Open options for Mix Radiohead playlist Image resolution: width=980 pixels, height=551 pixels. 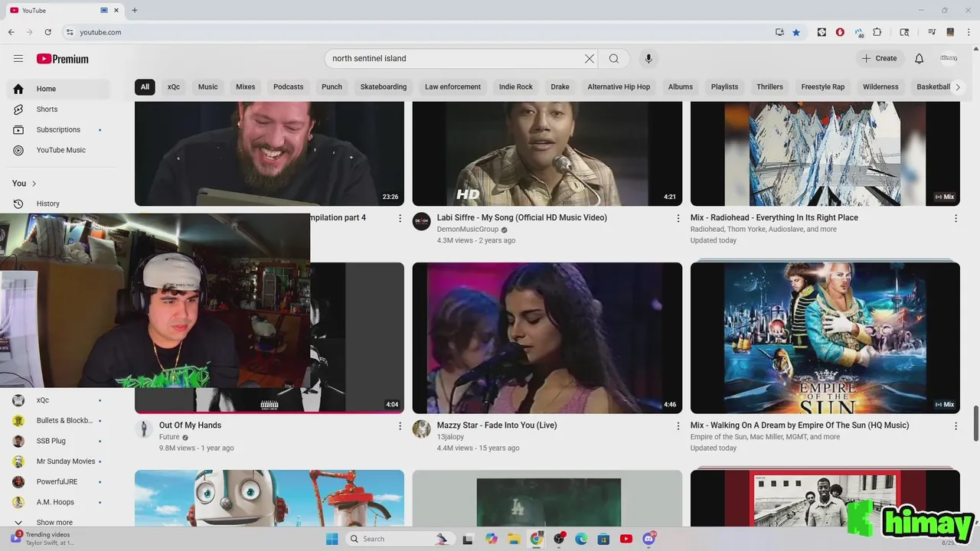click(955, 218)
